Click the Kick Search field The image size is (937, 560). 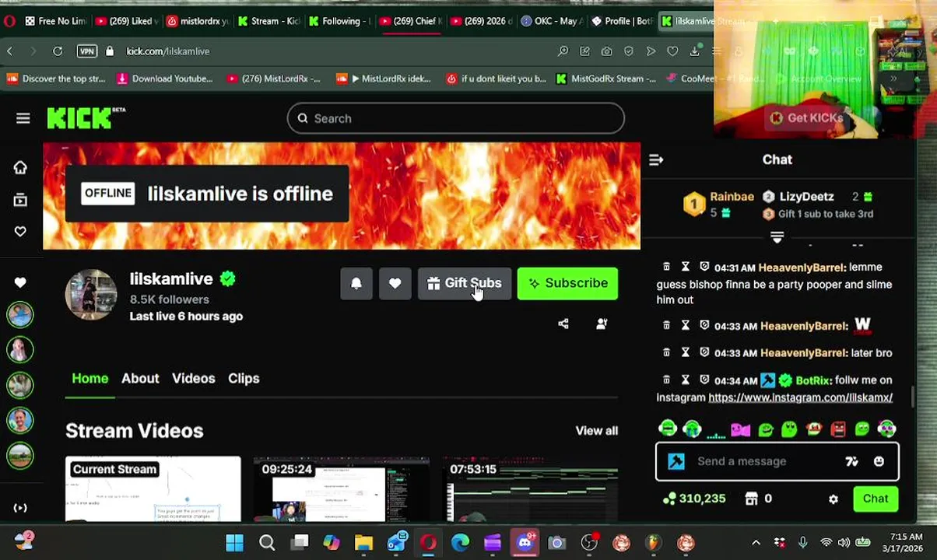click(455, 118)
